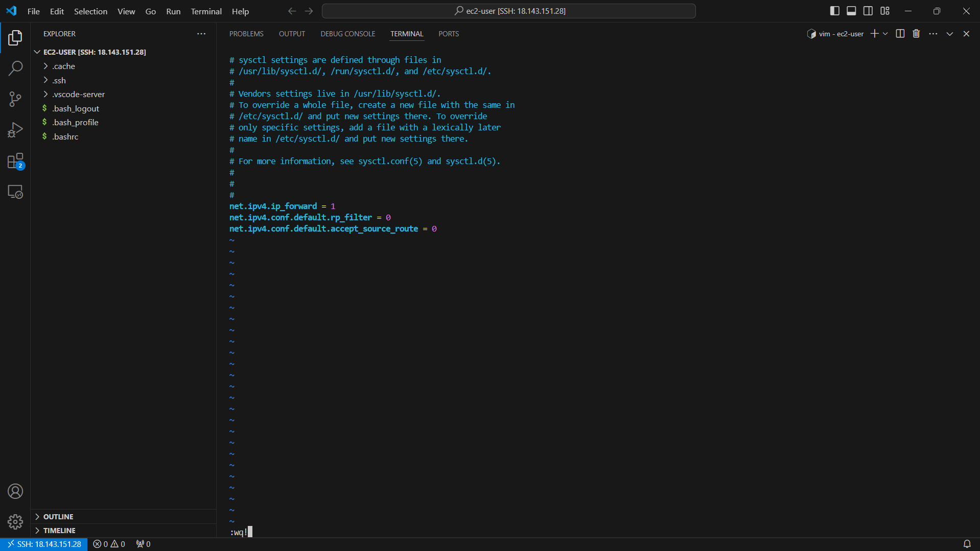
Task: Kill terminal with trash icon
Action: tap(916, 34)
